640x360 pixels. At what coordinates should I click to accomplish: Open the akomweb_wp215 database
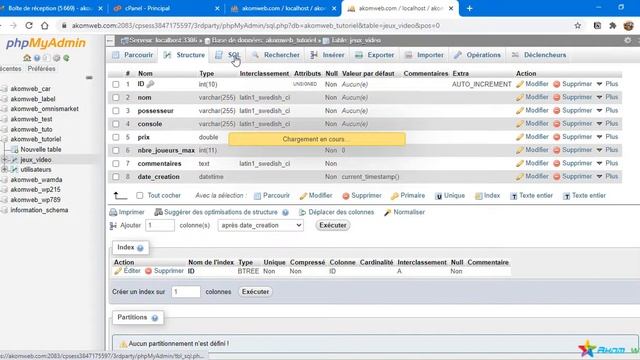pos(36,190)
